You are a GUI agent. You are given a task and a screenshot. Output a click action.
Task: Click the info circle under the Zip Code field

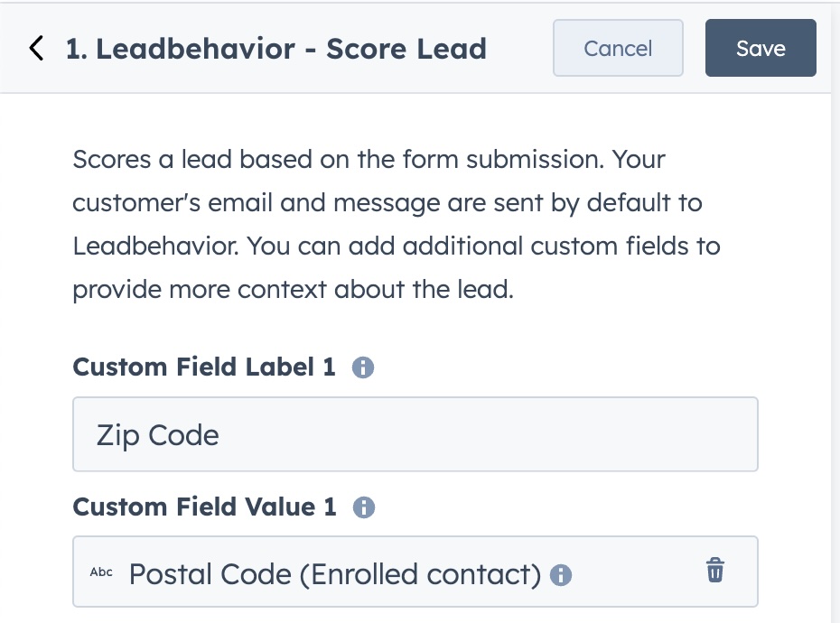point(363,507)
